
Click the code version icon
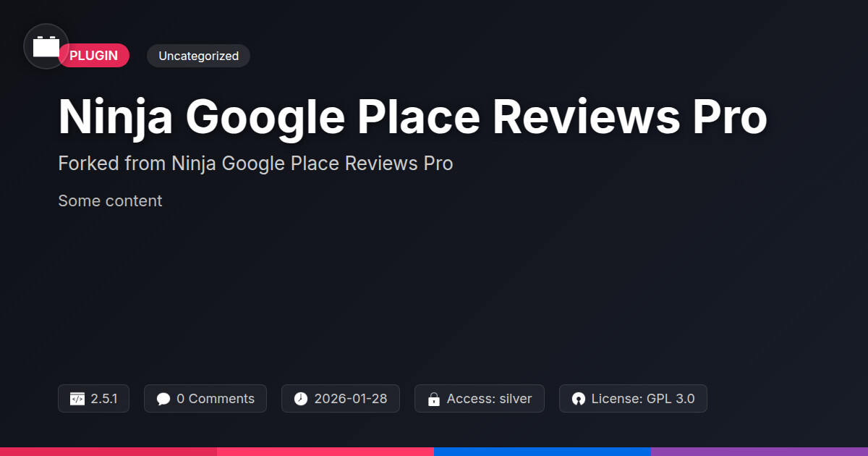click(x=77, y=399)
